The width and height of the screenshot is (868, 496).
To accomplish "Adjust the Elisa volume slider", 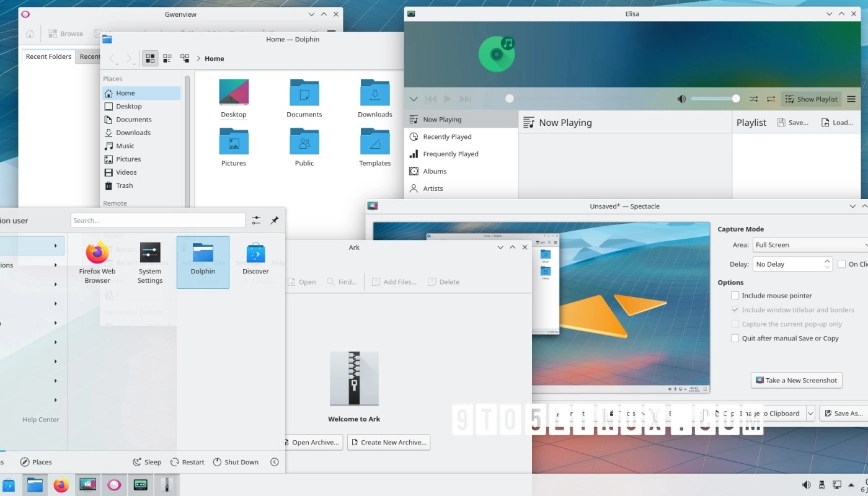I will [x=715, y=99].
